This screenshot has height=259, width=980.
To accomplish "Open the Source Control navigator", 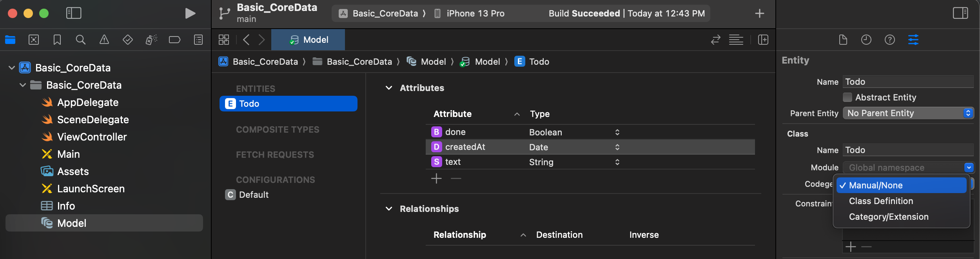I will [x=34, y=40].
